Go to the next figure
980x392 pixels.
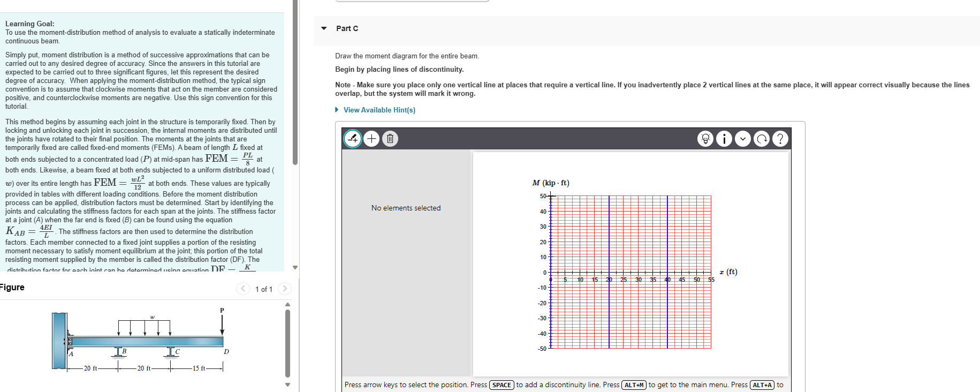click(285, 289)
